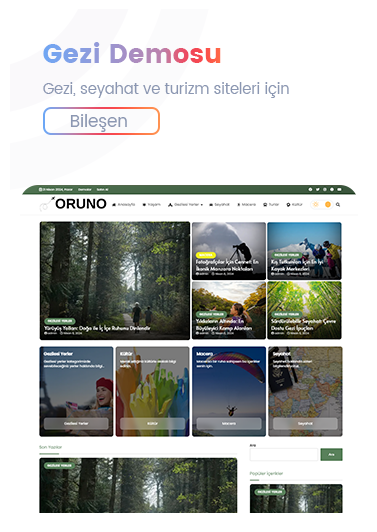Image resolution: width=377 pixels, height=532 pixels.
Task: Click the Facebook icon in green top bar
Action: [x=310, y=189]
